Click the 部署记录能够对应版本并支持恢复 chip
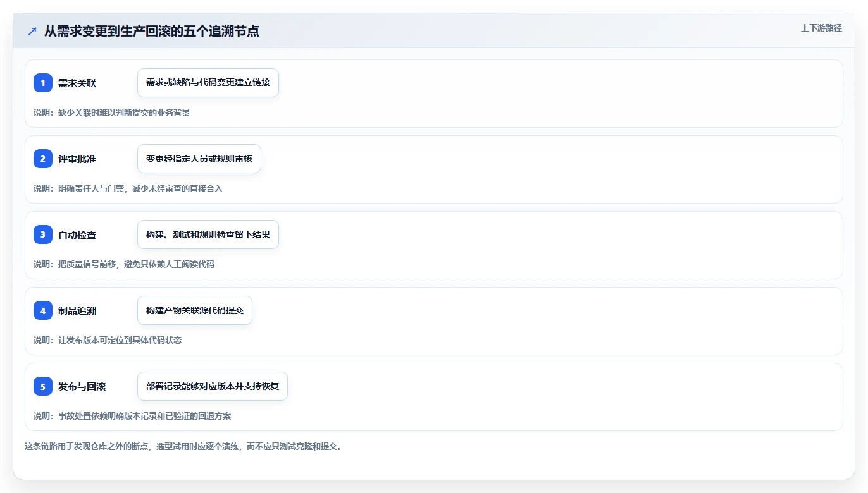Viewport: 868px width, 493px height. (x=213, y=386)
